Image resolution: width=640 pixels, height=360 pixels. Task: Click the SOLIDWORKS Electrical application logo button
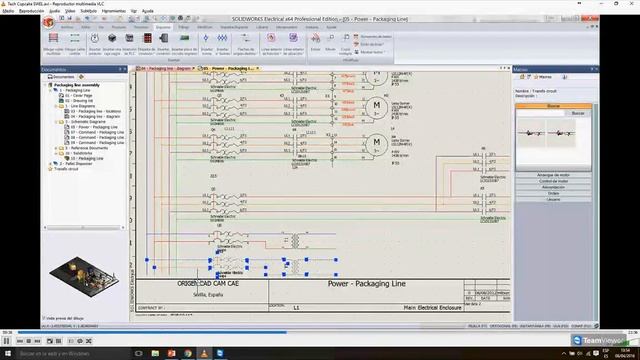49,22
